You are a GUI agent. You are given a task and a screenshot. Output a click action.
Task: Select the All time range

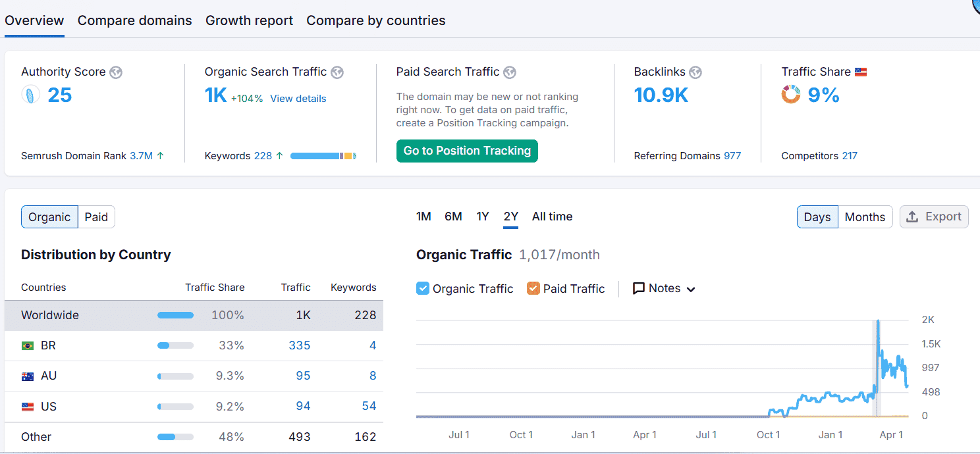(552, 216)
